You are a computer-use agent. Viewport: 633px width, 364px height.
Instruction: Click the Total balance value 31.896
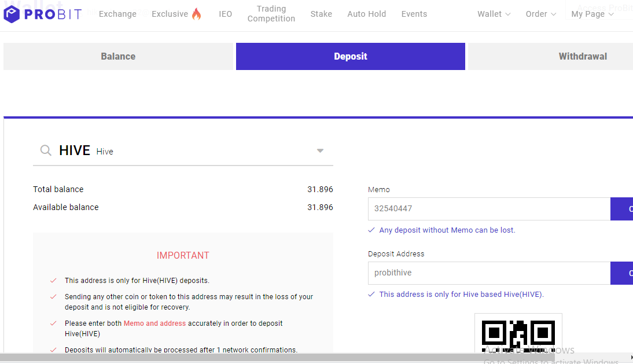coord(320,189)
